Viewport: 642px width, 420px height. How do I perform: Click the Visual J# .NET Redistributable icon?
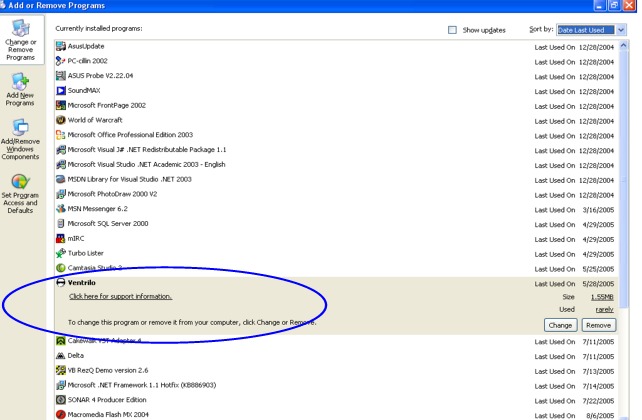(61, 149)
